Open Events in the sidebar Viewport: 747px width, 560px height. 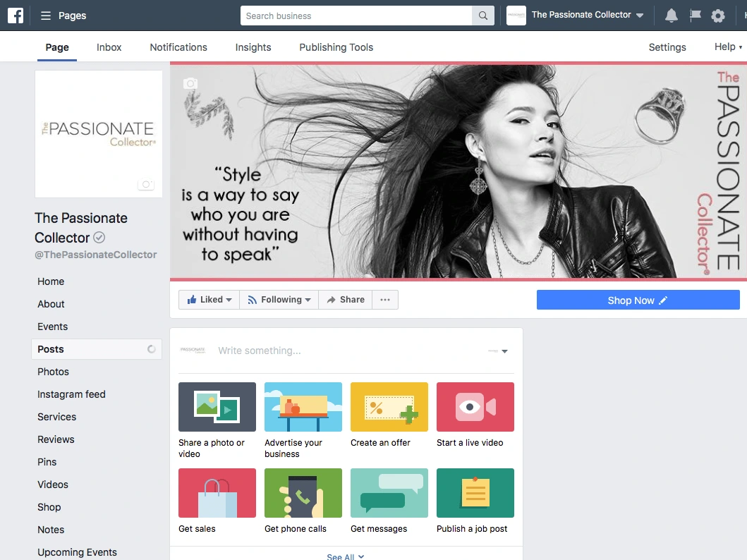pyautogui.click(x=53, y=327)
